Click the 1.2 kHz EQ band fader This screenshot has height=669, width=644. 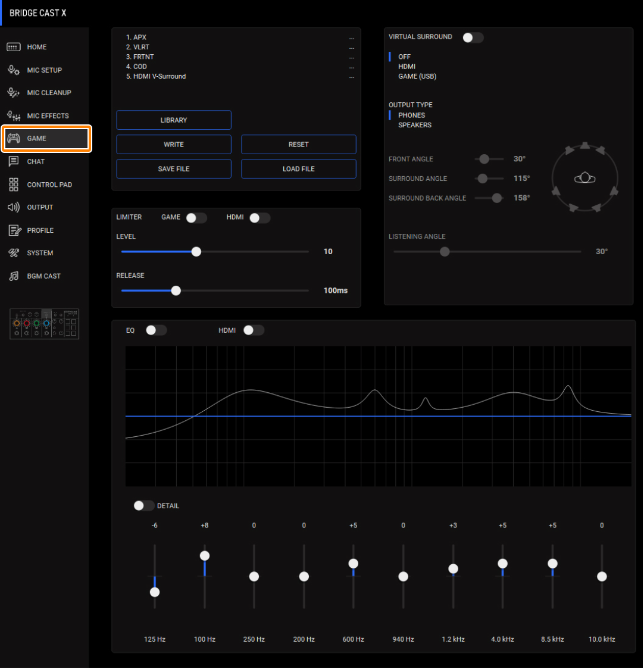pos(453,569)
